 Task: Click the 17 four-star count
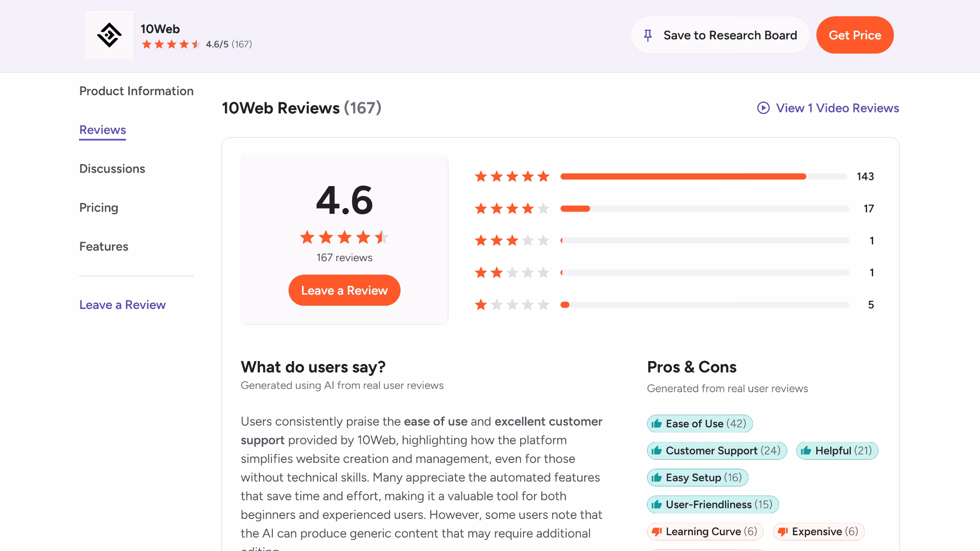tap(869, 209)
